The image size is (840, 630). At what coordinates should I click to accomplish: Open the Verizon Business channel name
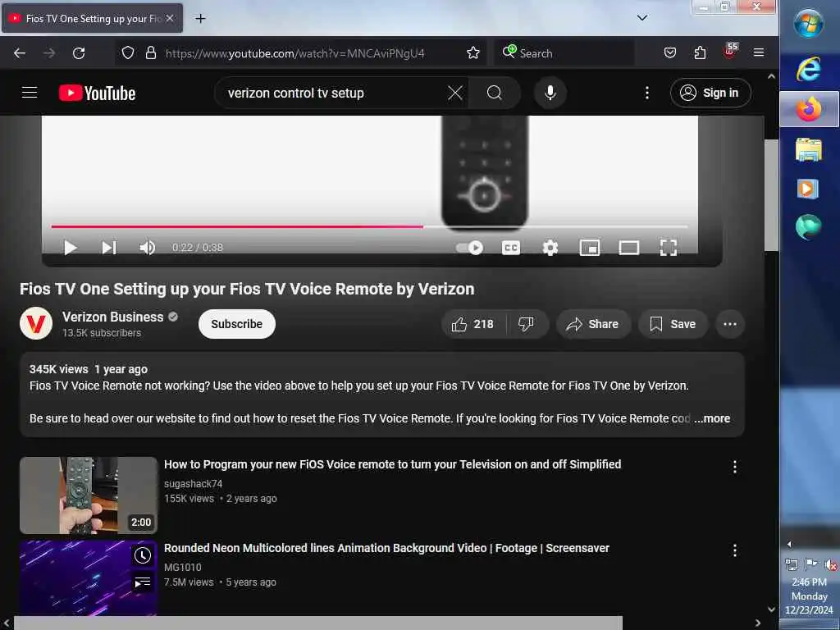112,317
